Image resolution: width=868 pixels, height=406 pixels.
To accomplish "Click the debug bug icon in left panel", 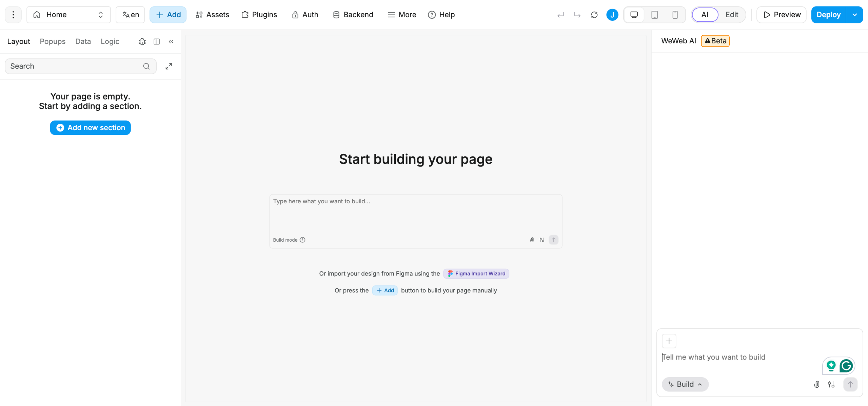I will [142, 41].
